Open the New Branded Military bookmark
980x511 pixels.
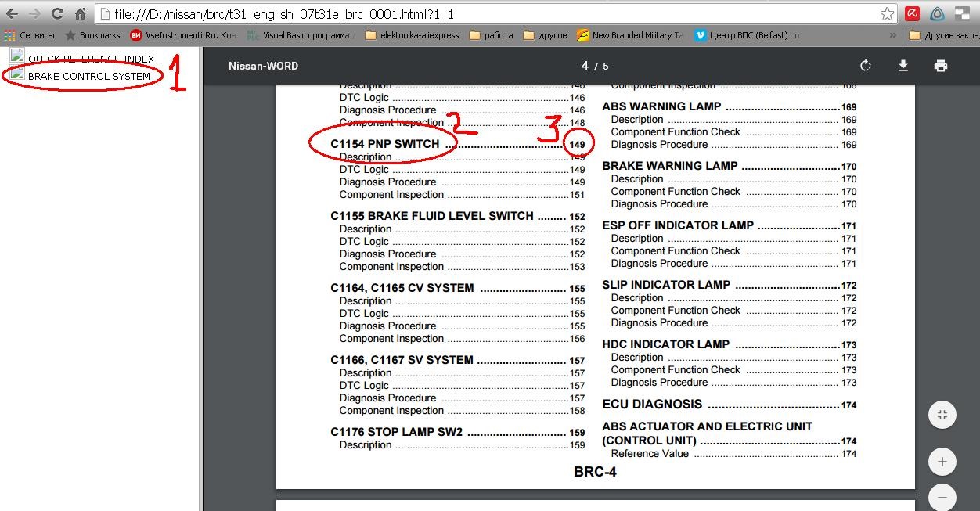[630, 35]
